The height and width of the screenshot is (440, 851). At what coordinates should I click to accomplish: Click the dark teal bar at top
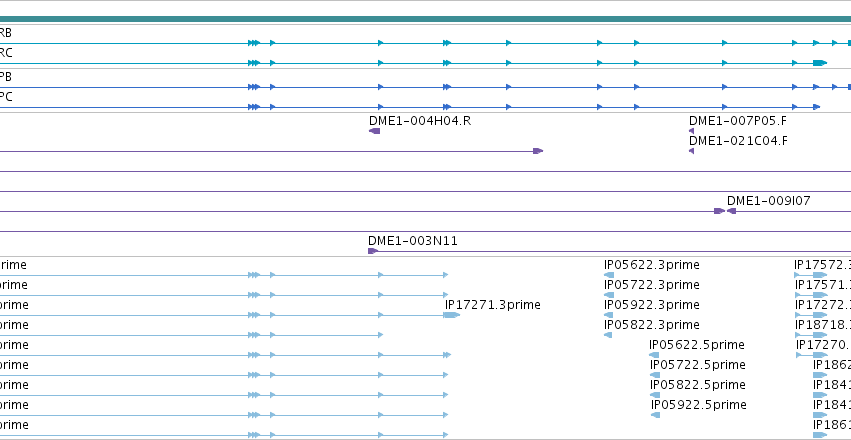pyautogui.click(x=426, y=20)
